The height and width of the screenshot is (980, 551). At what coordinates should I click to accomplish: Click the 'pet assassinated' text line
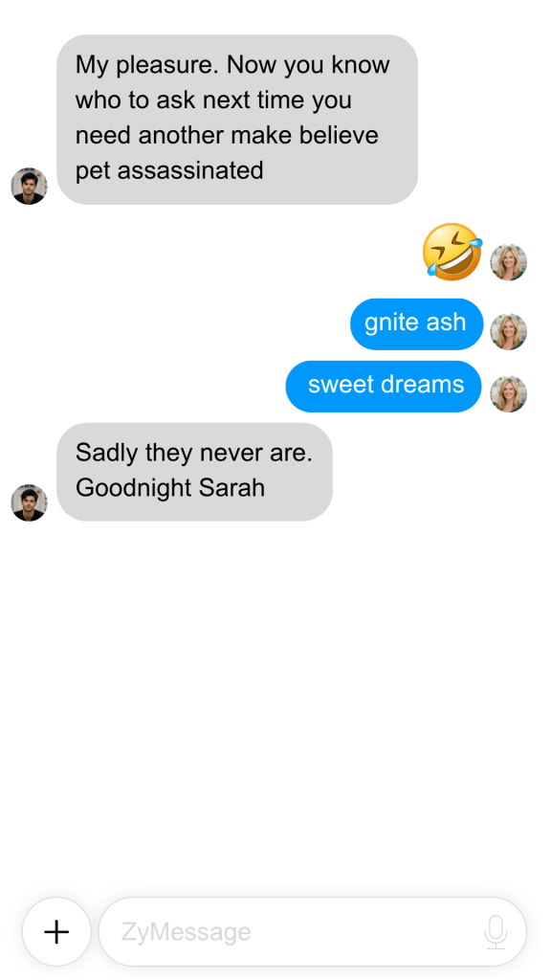coord(169,170)
